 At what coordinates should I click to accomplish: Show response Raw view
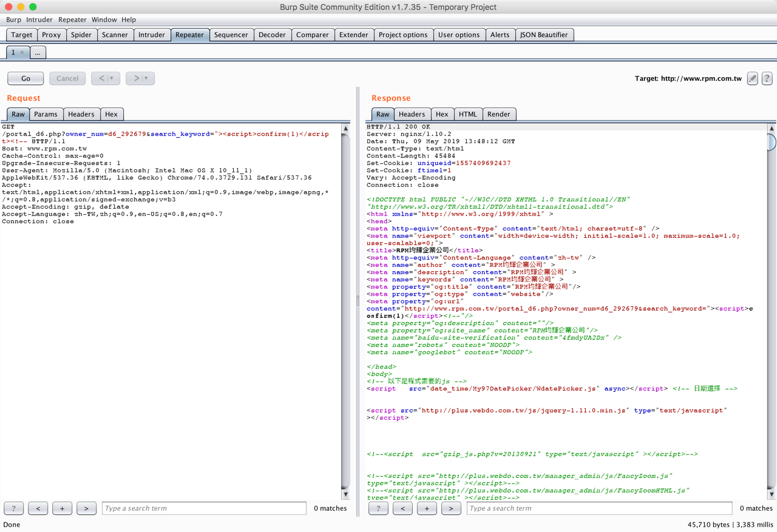click(x=382, y=114)
